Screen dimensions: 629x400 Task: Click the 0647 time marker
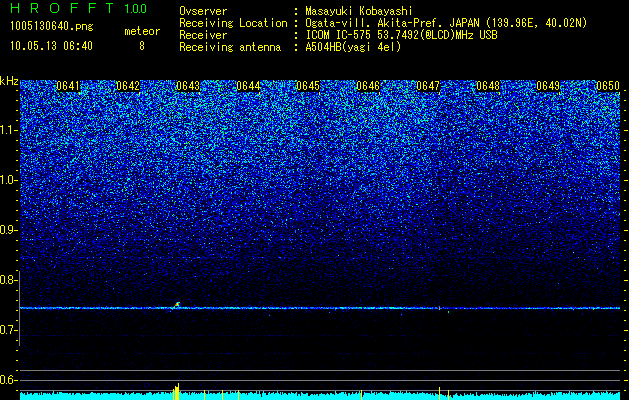(428, 86)
